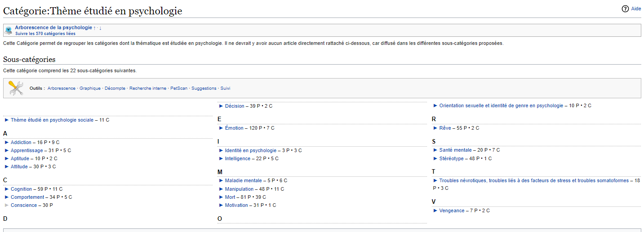Follow the Suivre les 570 catégories liées link

click(45, 34)
